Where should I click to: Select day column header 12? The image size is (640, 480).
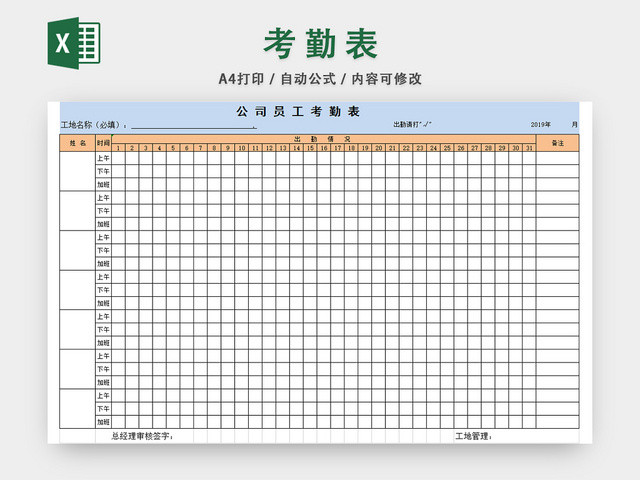point(269,148)
